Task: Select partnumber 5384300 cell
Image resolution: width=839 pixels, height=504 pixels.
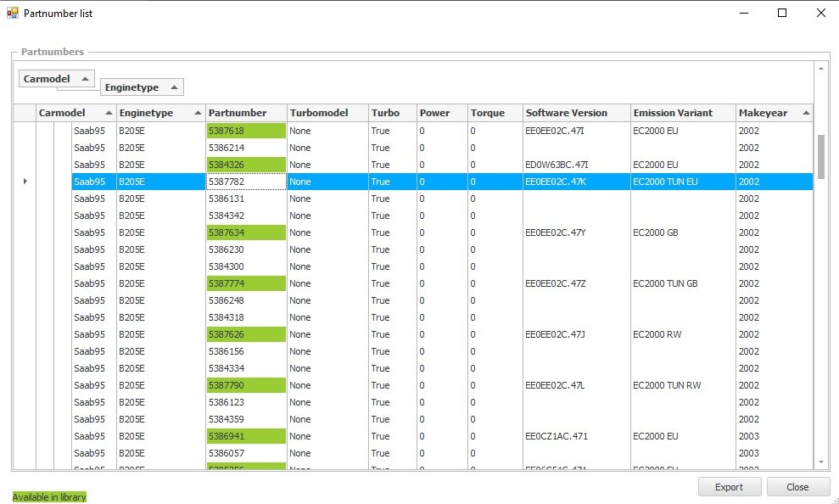Action: tap(246, 266)
